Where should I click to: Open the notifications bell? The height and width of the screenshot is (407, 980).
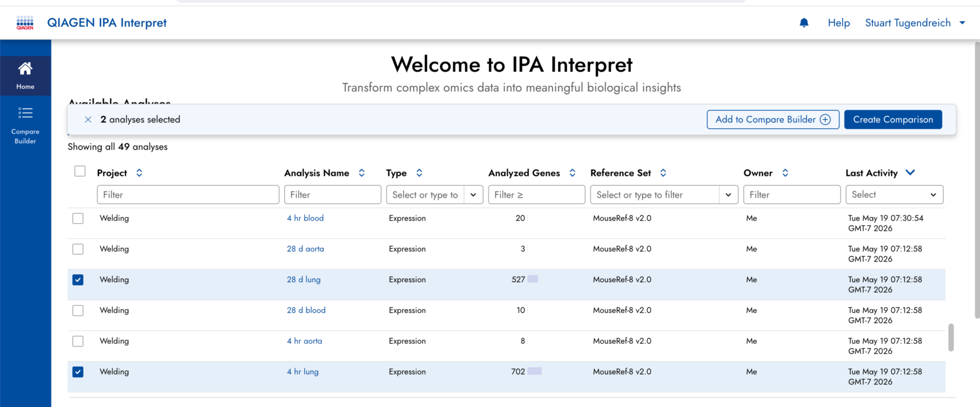pos(804,22)
